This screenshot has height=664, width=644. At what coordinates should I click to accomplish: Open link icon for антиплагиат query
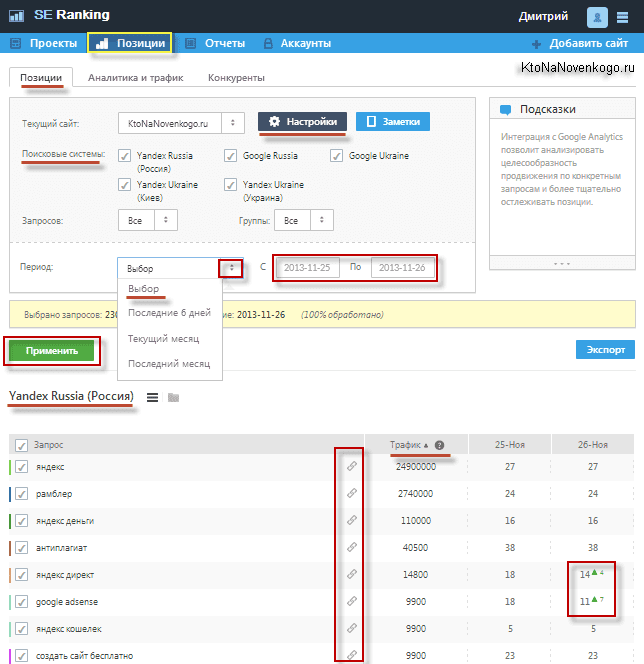click(x=352, y=547)
